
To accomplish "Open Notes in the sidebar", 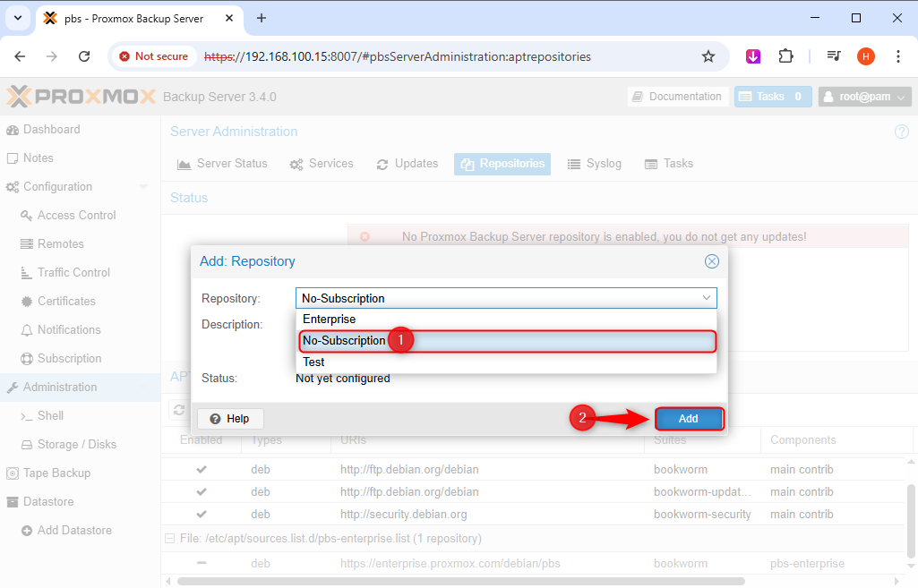I will click(81, 158).
